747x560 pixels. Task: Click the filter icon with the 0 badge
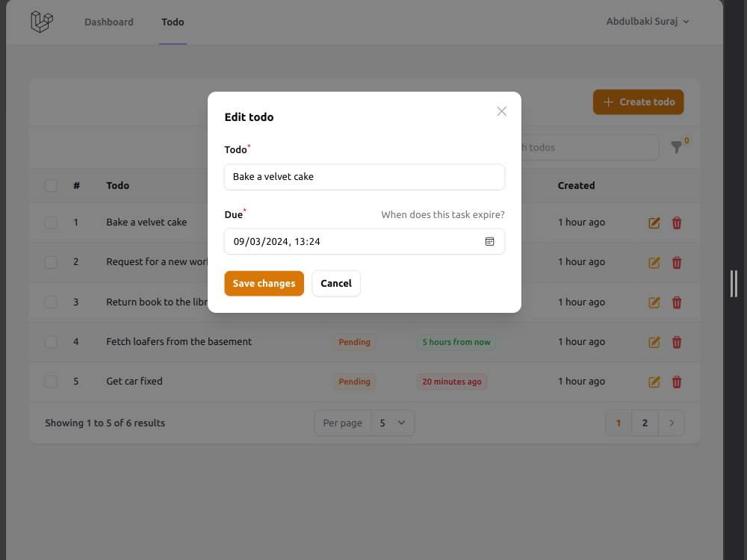[678, 147]
